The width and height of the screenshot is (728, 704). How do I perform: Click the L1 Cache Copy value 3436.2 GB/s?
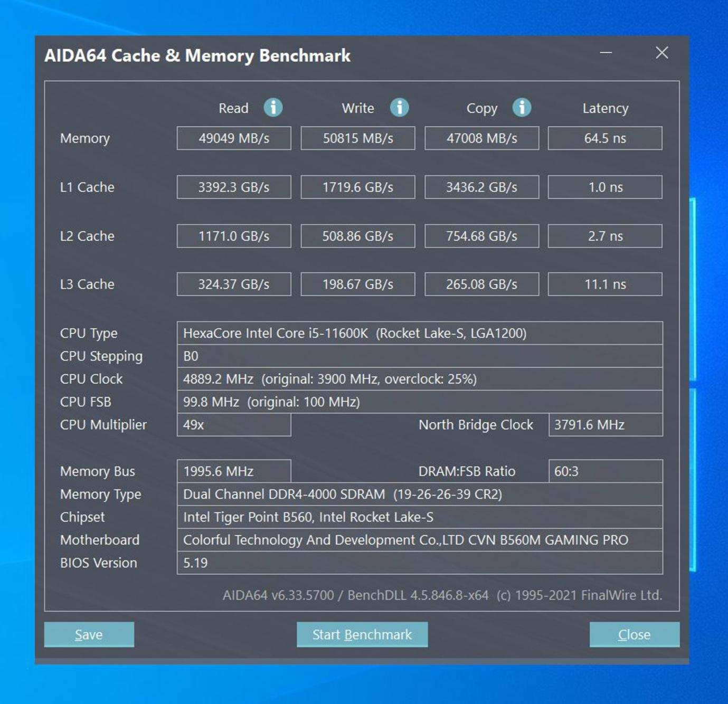(x=482, y=187)
